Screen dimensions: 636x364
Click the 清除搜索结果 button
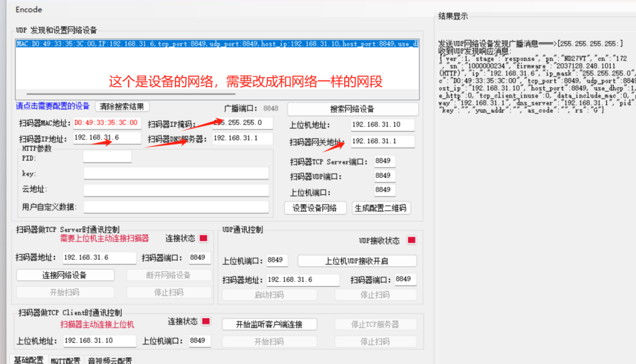click(x=122, y=107)
